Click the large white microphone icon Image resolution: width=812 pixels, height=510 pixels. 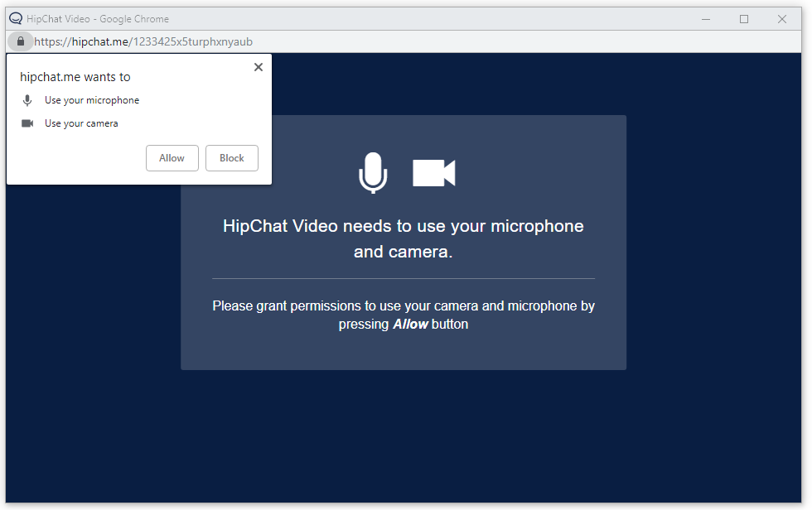click(x=373, y=172)
